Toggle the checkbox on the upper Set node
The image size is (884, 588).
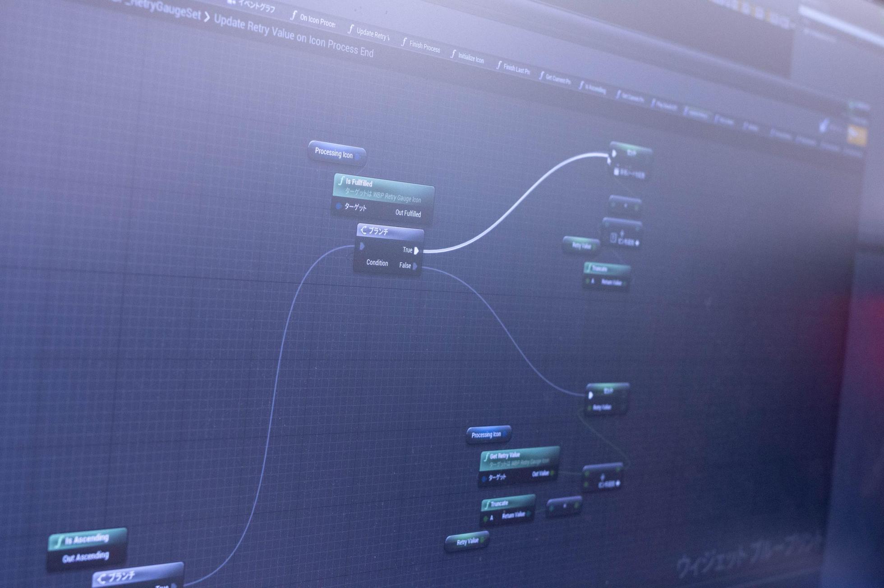[617, 172]
